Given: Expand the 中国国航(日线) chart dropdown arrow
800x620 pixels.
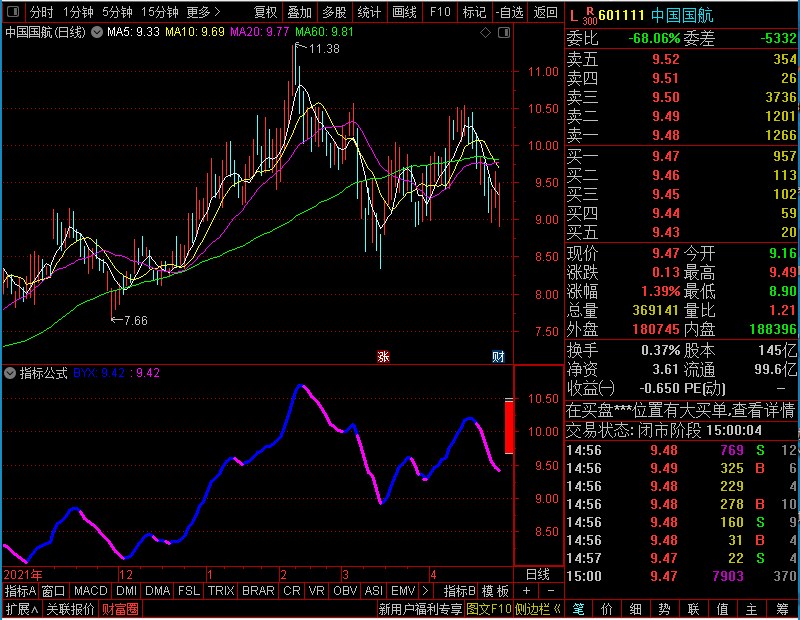Looking at the screenshot, I should (x=97, y=33).
